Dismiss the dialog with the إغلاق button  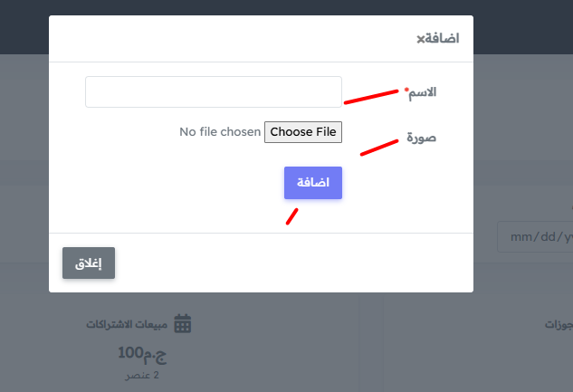(x=89, y=263)
